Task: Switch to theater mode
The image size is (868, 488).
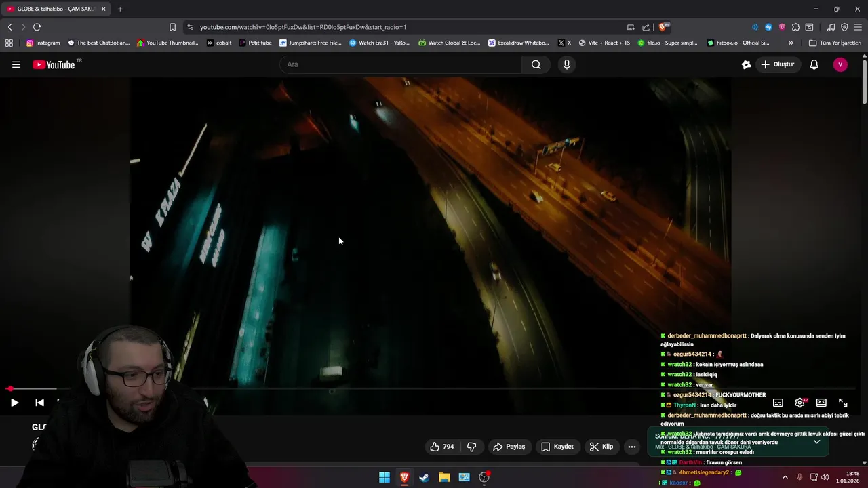Action: pyautogui.click(x=821, y=403)
